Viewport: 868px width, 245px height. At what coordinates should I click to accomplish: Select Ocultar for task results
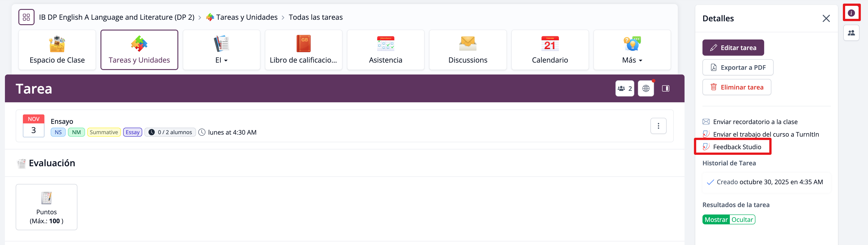[742, 220]
